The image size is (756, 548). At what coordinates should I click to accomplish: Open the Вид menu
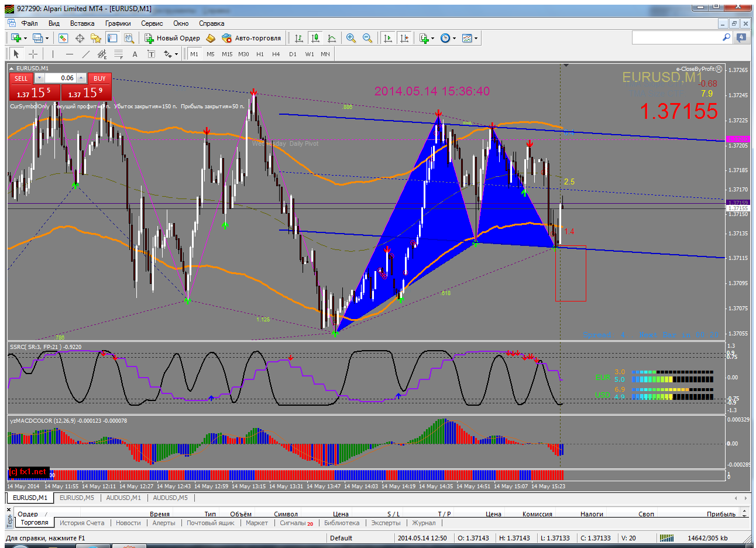pyautogui.click(x=54, y=23)
